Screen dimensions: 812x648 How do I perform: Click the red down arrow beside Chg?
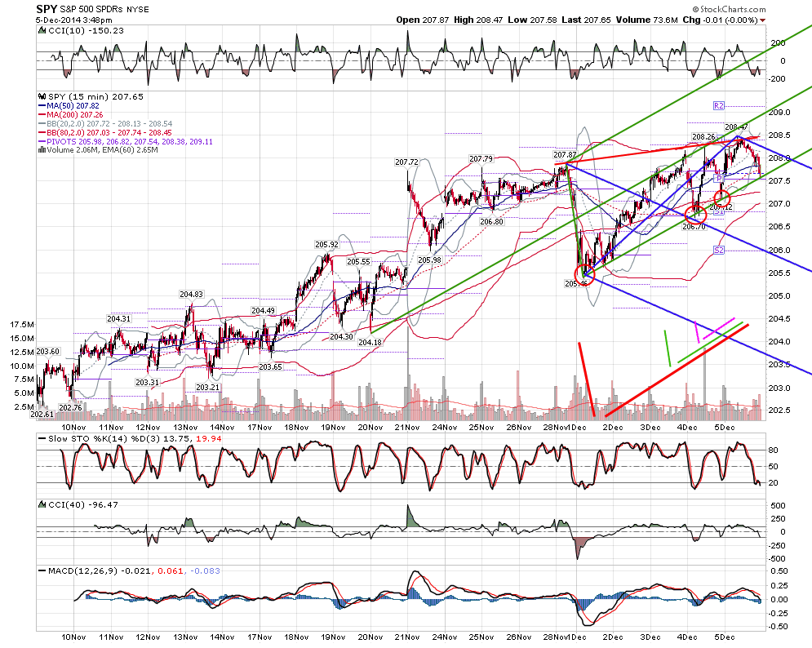pos(761,20)
